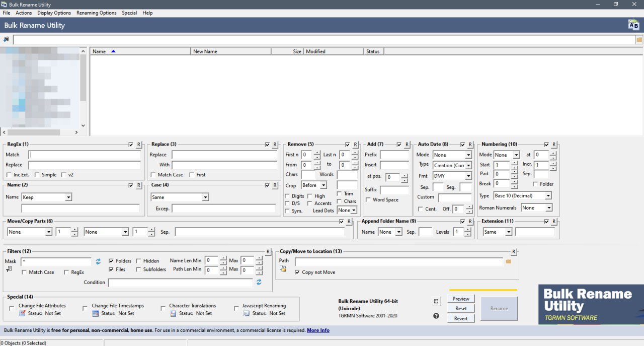Reset Extension (11) group with R button
This screenshot has height=346, width=644.
point(554,222)
